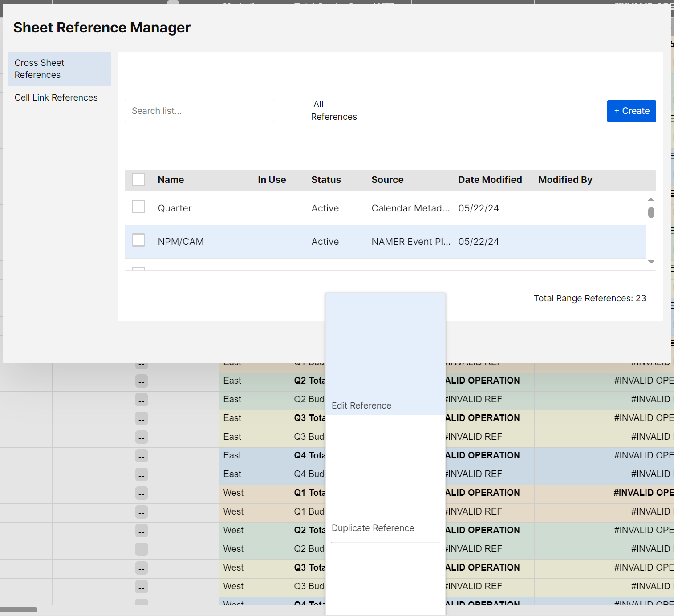Toggle the select-all checkbox in table header
Screen dimensions: 674x616
click(x=138, y=179)
